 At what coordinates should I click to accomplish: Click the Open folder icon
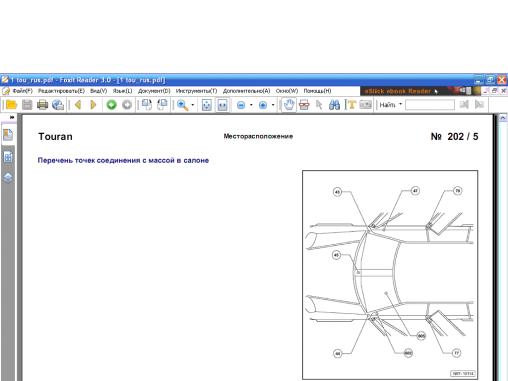point(11,105)
